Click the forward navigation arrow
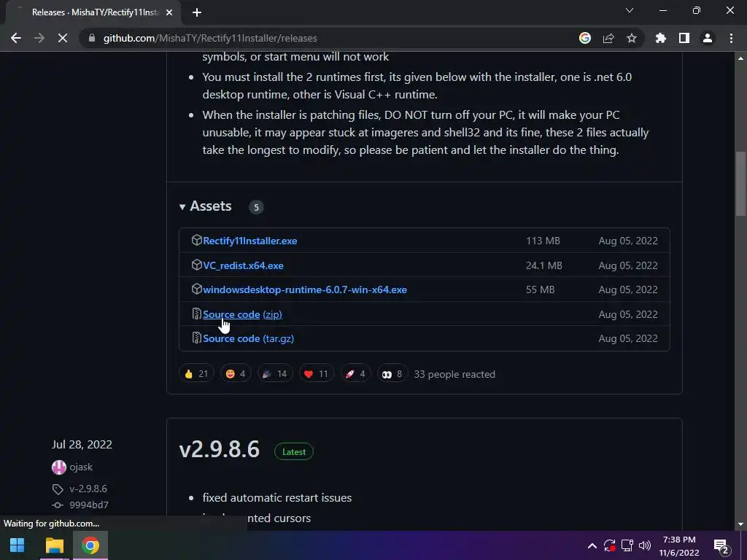Viewport: 747px width, 560px height. (39, 38)
